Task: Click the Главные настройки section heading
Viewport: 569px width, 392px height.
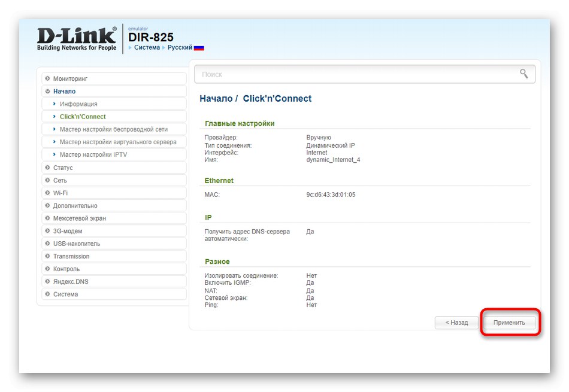Action: click(240, 124)
